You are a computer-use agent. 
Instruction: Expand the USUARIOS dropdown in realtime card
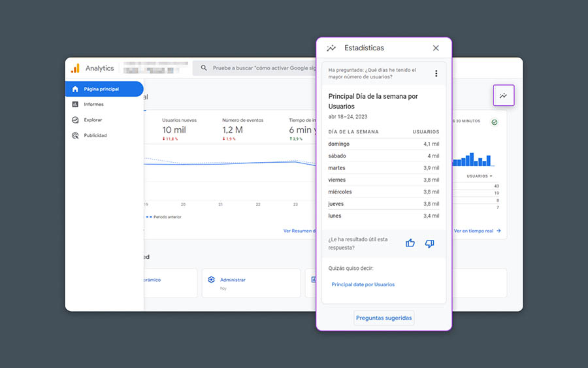tap(480, 176)
